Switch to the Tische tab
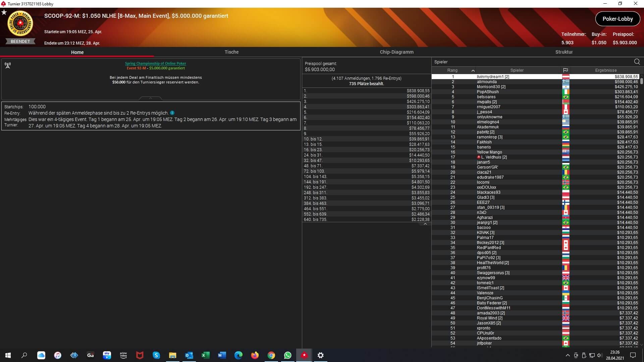This screenshot has height=362, width=644. coord(231,52)
